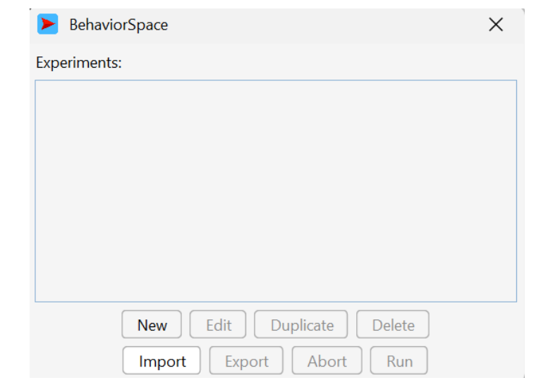
Task: Click the Run button
Action: tap(399, 361)
